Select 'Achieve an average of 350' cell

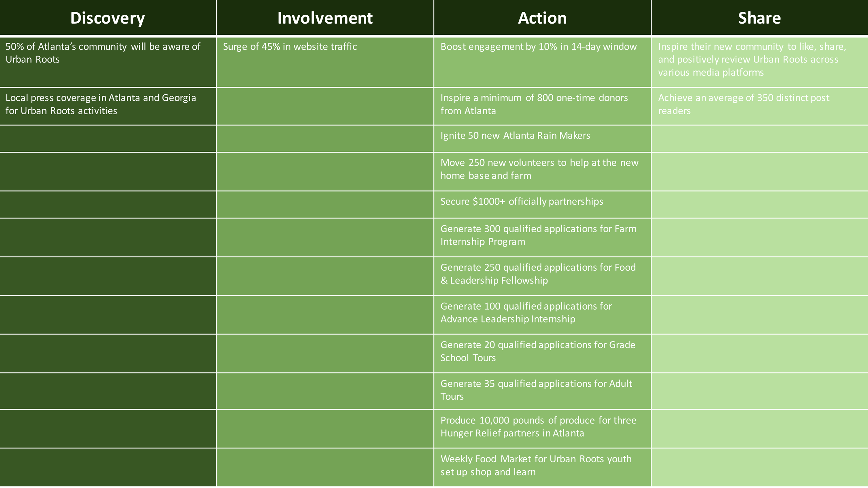tap(760, 106)
